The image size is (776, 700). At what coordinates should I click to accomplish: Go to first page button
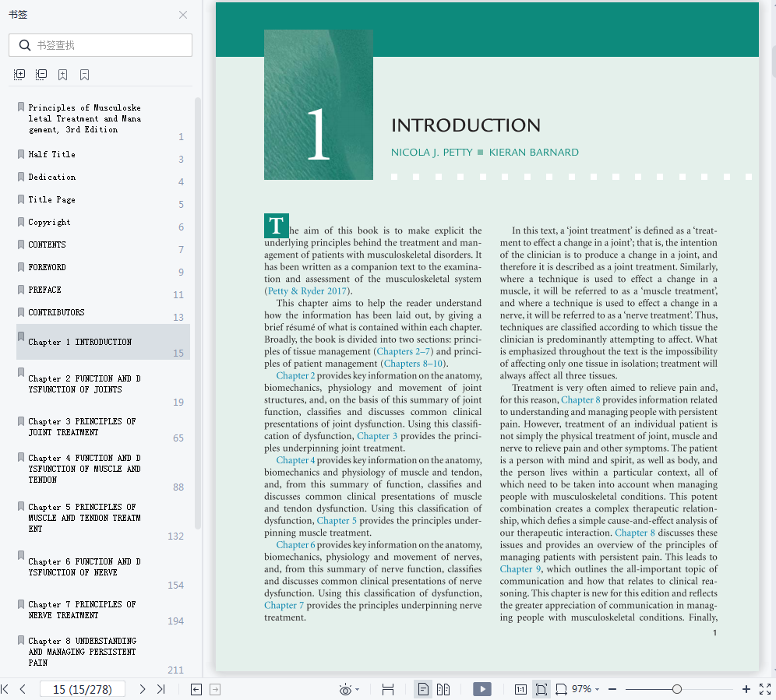5,689
